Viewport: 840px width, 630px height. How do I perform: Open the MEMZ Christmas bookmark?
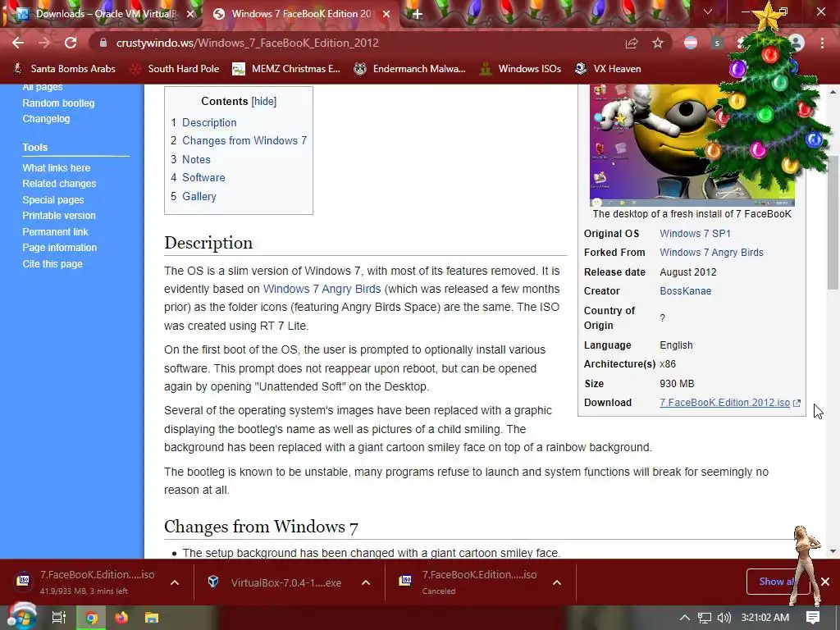286,69
